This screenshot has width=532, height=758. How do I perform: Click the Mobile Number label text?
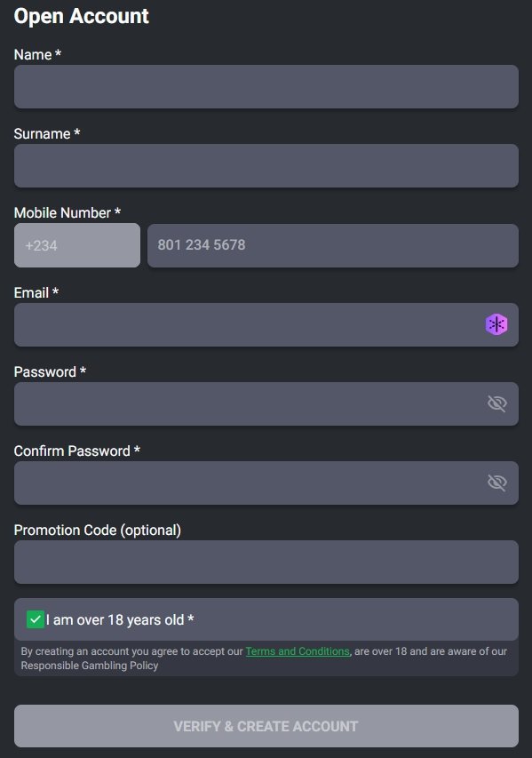coord(67,212)
